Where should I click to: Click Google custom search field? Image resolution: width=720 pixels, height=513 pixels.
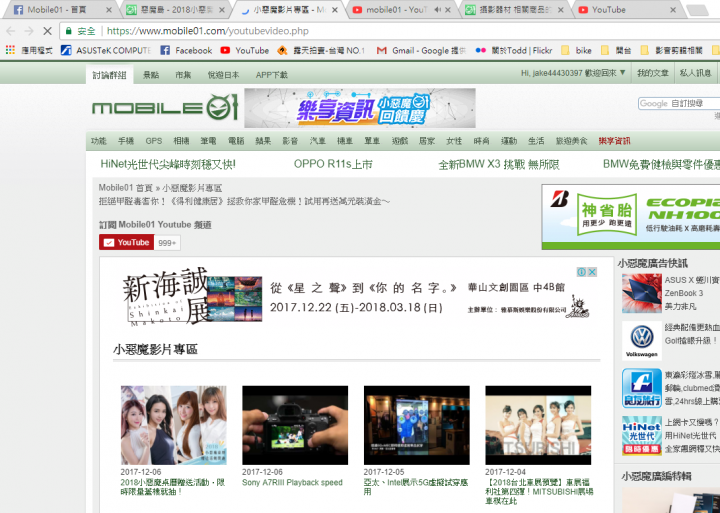679,103
